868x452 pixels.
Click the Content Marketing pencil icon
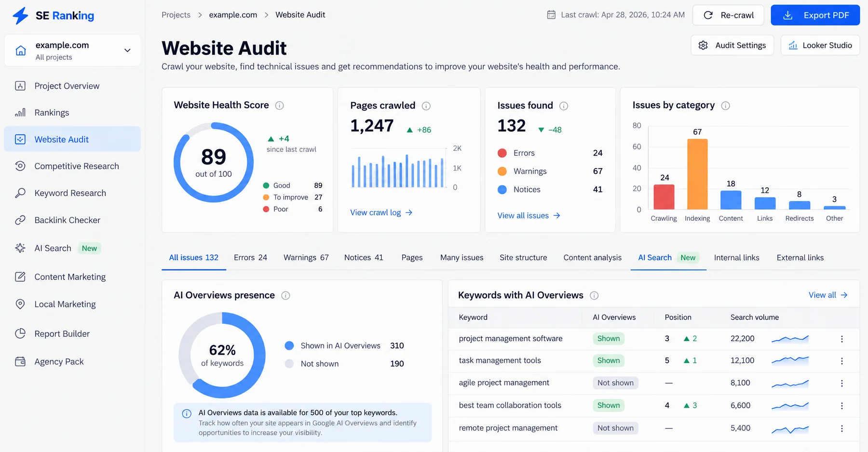(20, 277)
